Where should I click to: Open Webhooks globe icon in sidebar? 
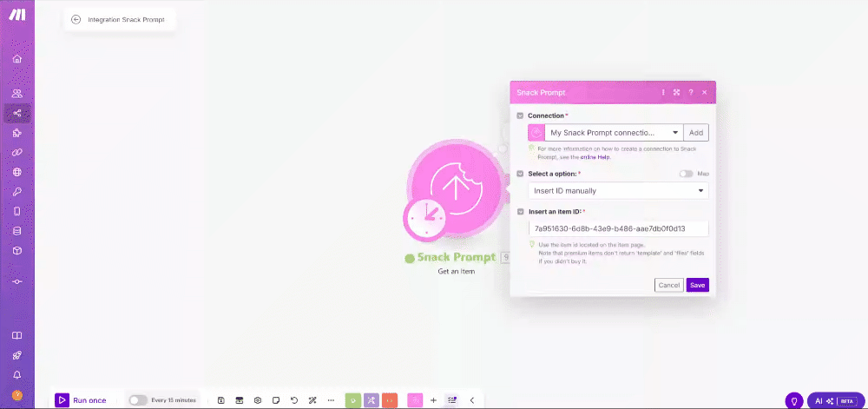(x=17, y=172)
